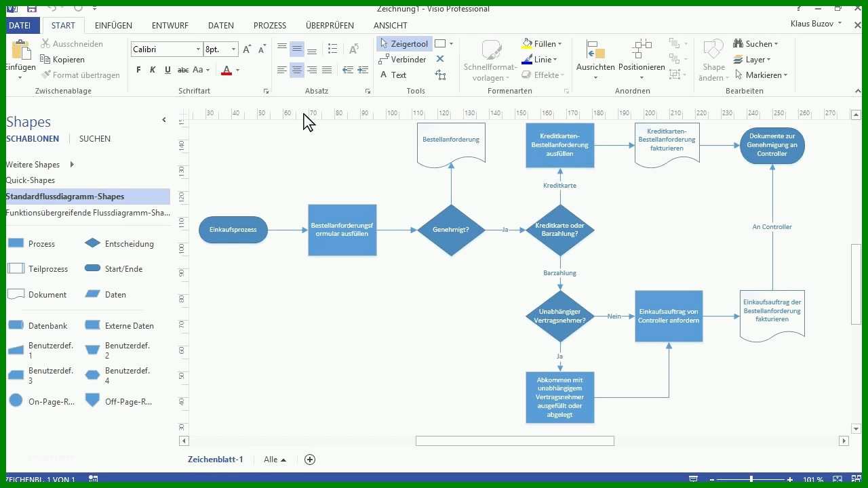Select the Teilprozess stencil shape
The width and height of the screenshot is (868, 488).
38,269
